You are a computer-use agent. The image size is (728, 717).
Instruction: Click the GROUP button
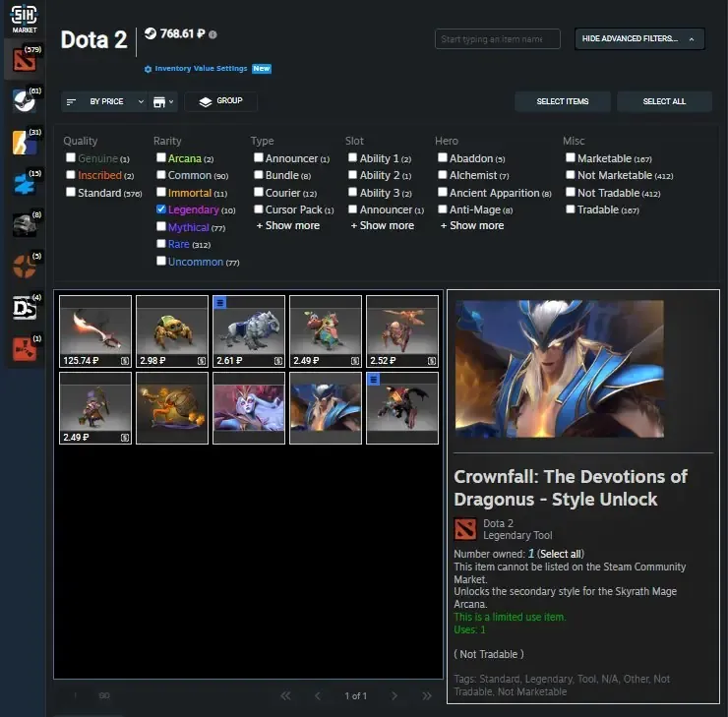(220, 101)
